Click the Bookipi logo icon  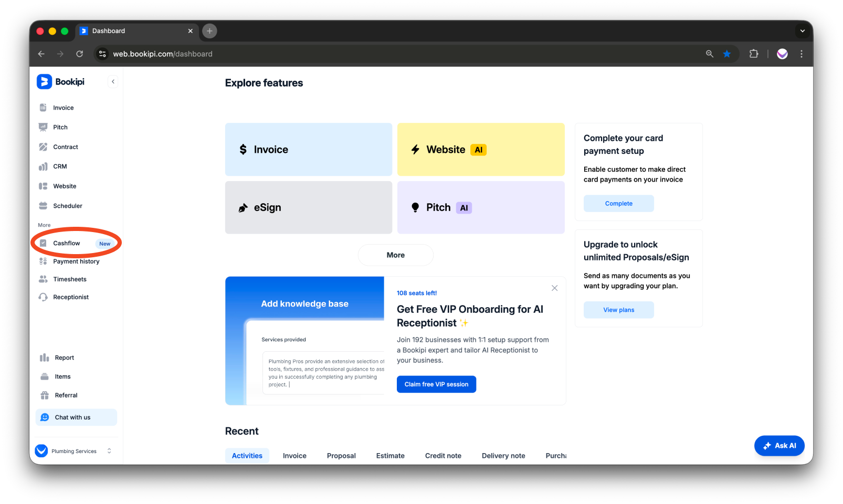pos(44,81)
